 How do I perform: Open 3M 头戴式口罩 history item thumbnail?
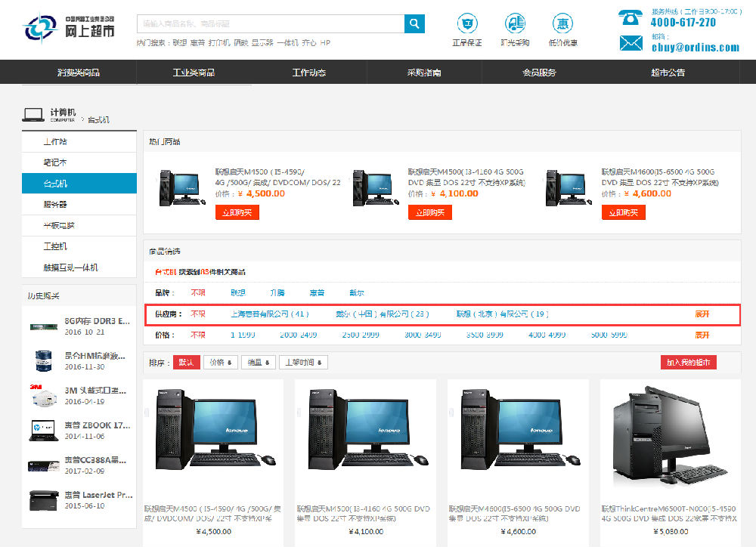[44, 396]
